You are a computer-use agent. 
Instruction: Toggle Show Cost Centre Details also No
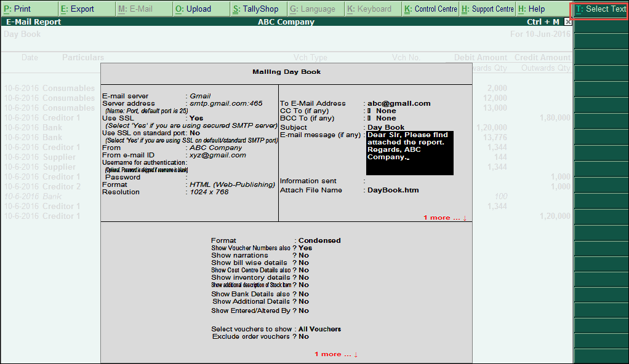(303, 270)
